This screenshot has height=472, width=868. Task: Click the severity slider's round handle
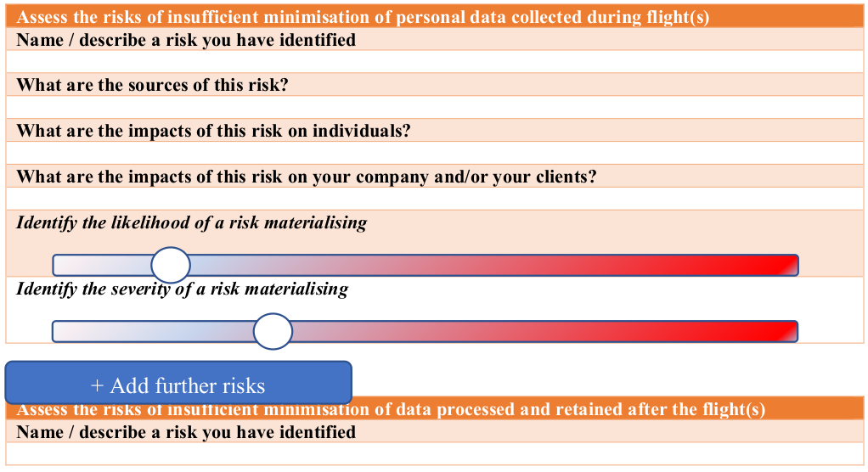pyautogui.click(x=273, y=331)
